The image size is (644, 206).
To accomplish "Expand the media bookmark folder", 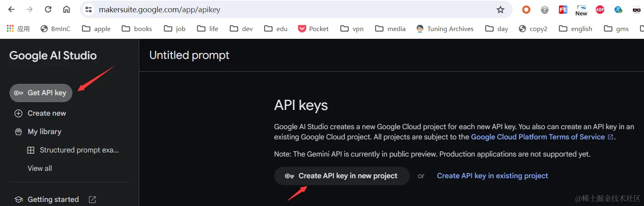I will (391, 29).
